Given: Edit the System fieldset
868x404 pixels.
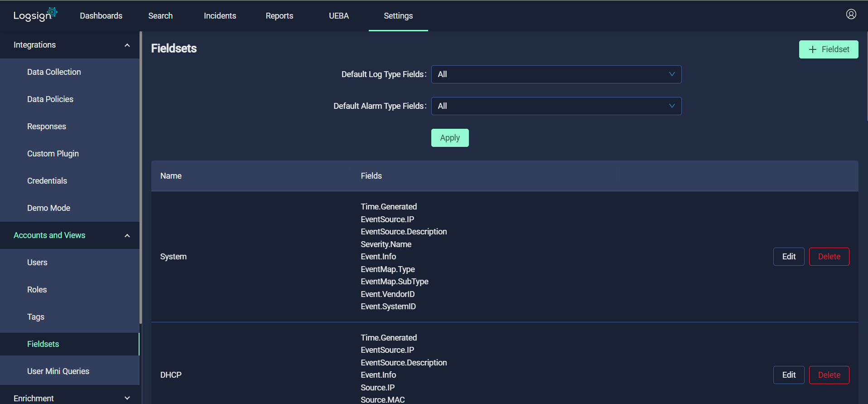Looking at the screenshot, I should 789,257.
